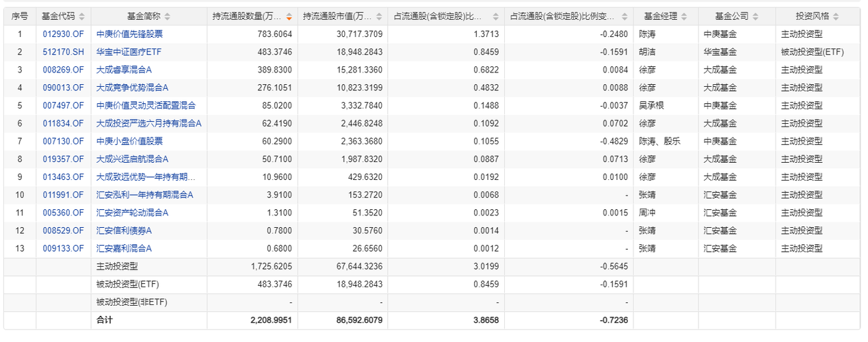Open fund code link 013463.OF

click(x=63, y=176)
